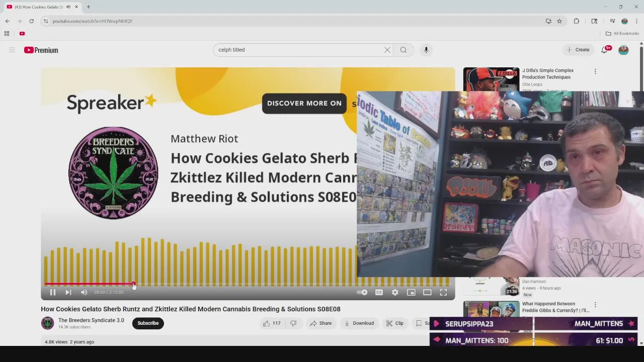Mute tab via speaker icon on tab
The width and height of the screenshot is (644, 362).
(68, 7)
